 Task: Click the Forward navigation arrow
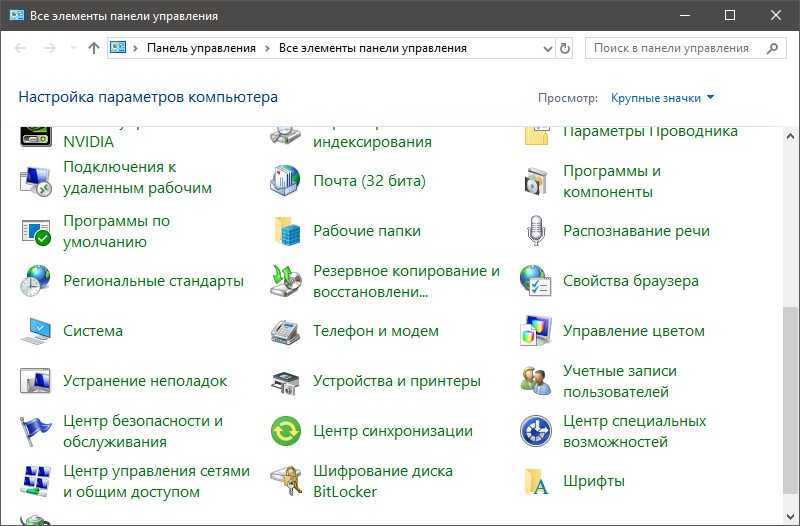49,48
